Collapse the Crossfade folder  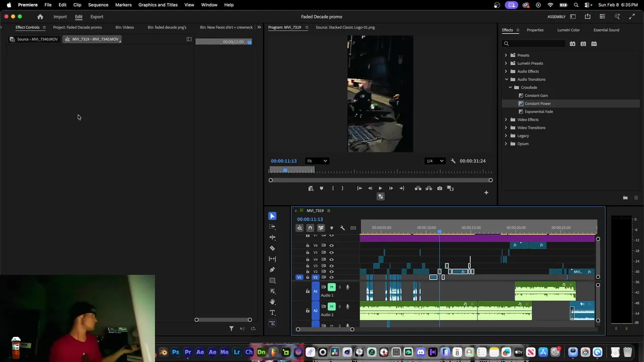click(x=510, y=87)
